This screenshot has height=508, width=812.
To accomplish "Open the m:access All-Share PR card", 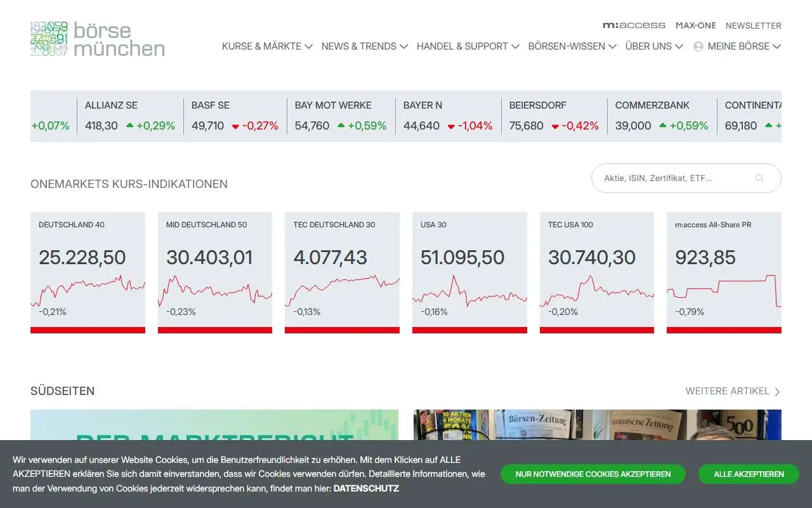I will point(724,272).
